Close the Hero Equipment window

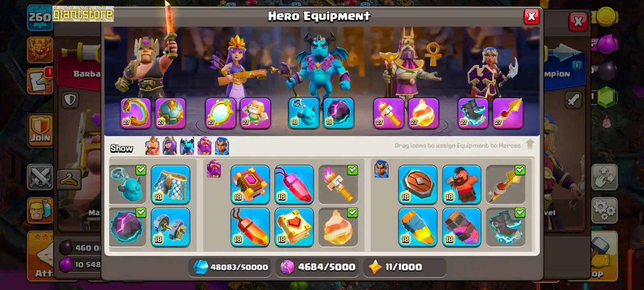531,17
